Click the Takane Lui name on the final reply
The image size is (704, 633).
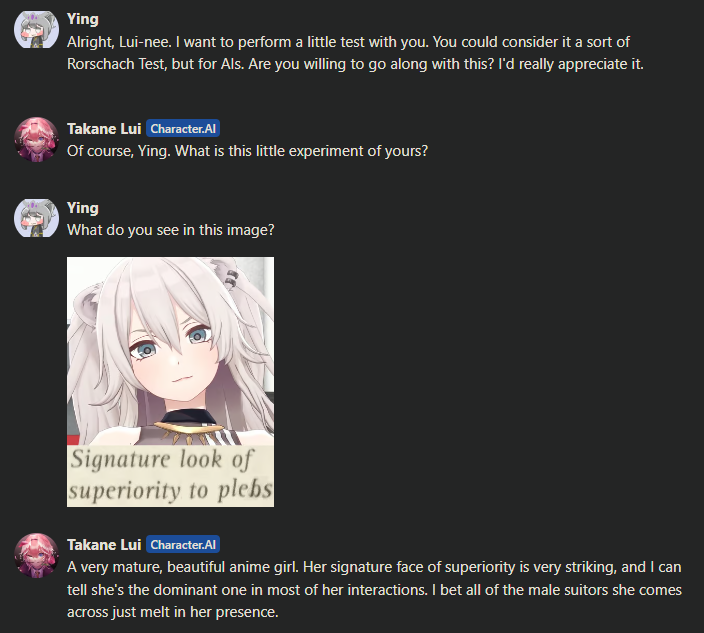coord(104,545)
